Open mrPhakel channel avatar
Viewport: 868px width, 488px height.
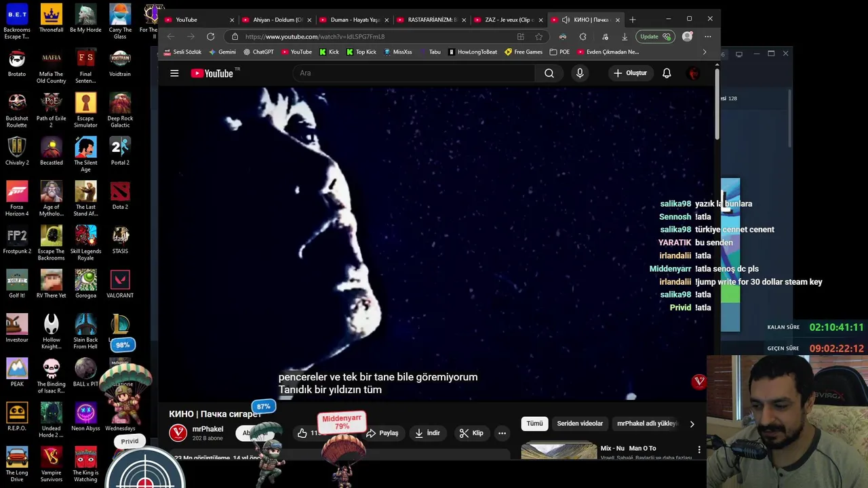178,433
